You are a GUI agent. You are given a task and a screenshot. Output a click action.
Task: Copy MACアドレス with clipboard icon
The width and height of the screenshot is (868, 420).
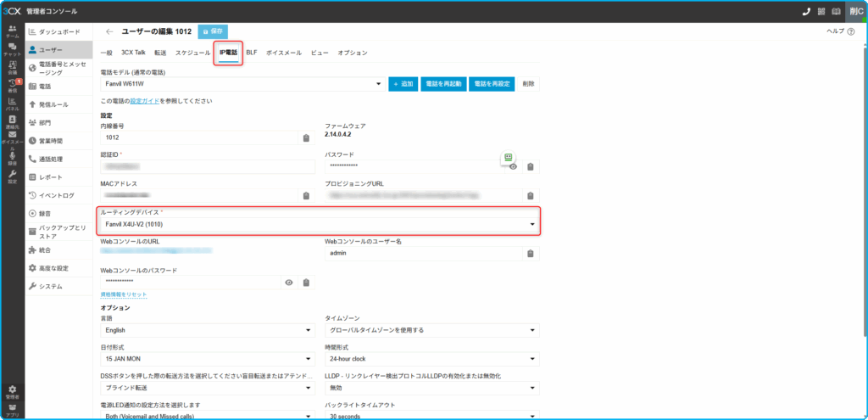pyautogui.click(x=306, y=196)
